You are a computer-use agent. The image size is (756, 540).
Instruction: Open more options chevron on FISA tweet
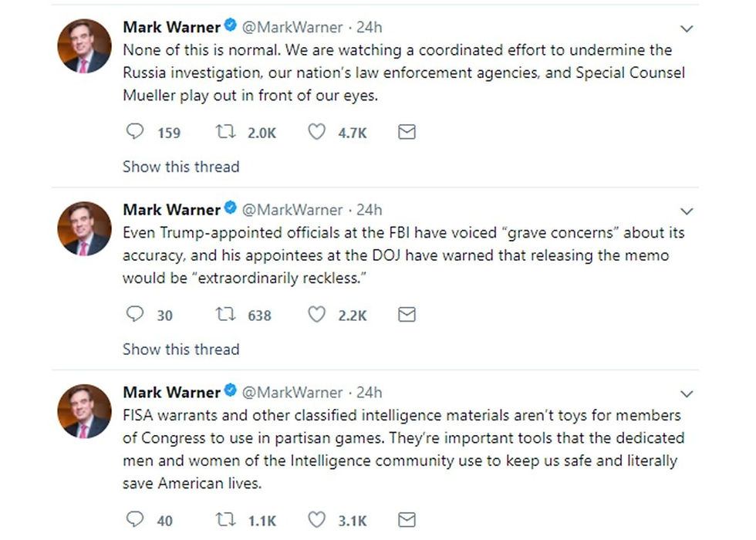tap(686, 394)
